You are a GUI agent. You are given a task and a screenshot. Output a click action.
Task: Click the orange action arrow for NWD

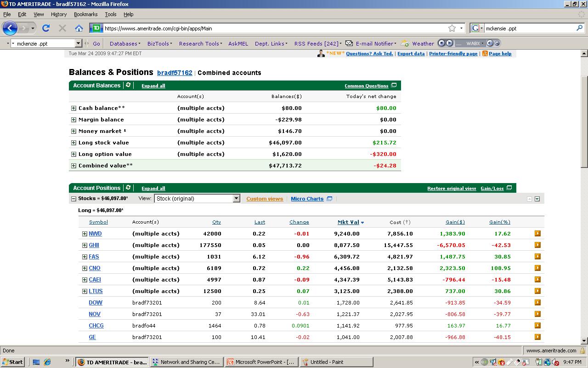pyautogui.click(x=537, y=234)
